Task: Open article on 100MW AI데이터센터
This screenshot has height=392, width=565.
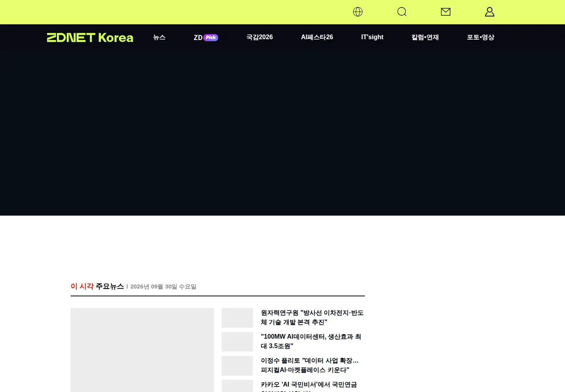Action: (311, 341)
